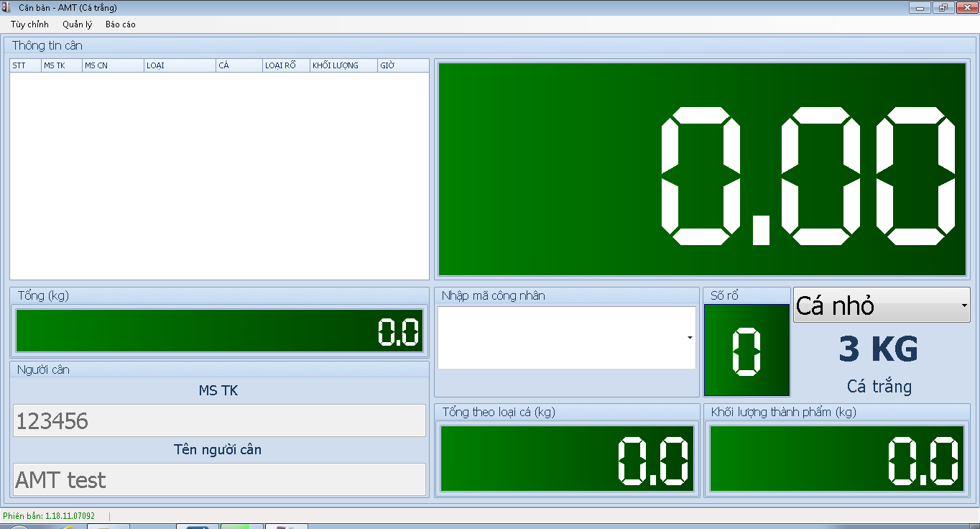Click the Tổng theo loại cá display
The width and height of the screenshot is (980, 529).
tap(567, 459)
